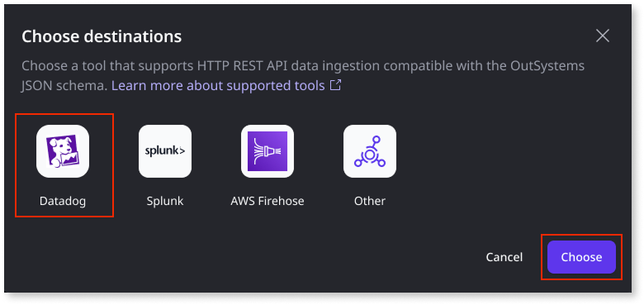The image size is (644, 305).
Task: Click the AWS Firehose text label
Action: coord(268,201)
